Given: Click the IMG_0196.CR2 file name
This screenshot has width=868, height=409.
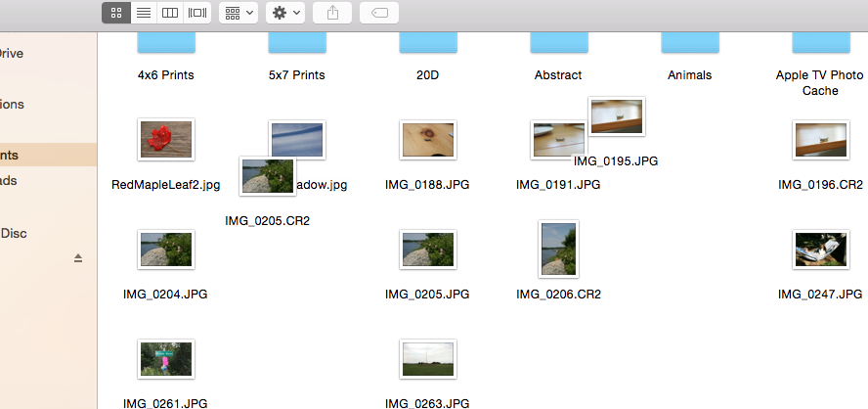Looking at the screenshot, I should pos(820,185).
